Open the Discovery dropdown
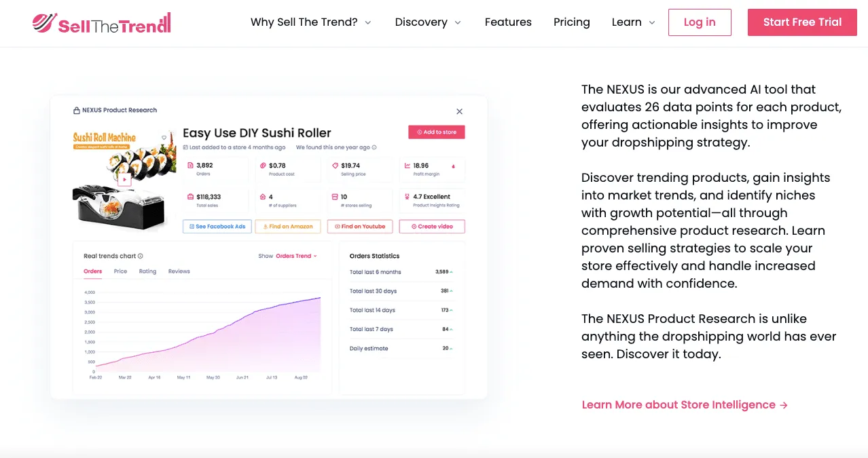Image resolution: width=868 pixels, height=458 pixels. [x=427, y=22]
